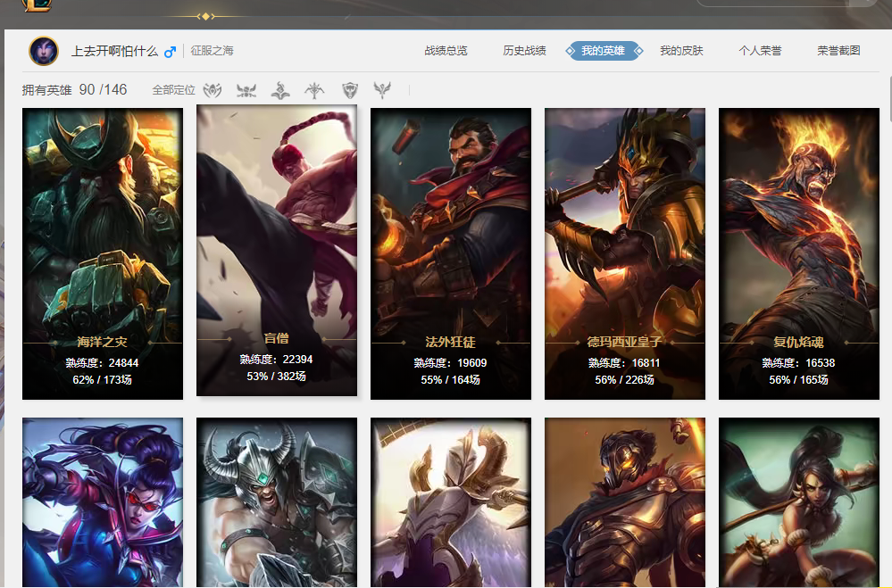Click the server name 征服之海
Image resolution: width=892 pixels, height=588 pixels.
[213, 51]
